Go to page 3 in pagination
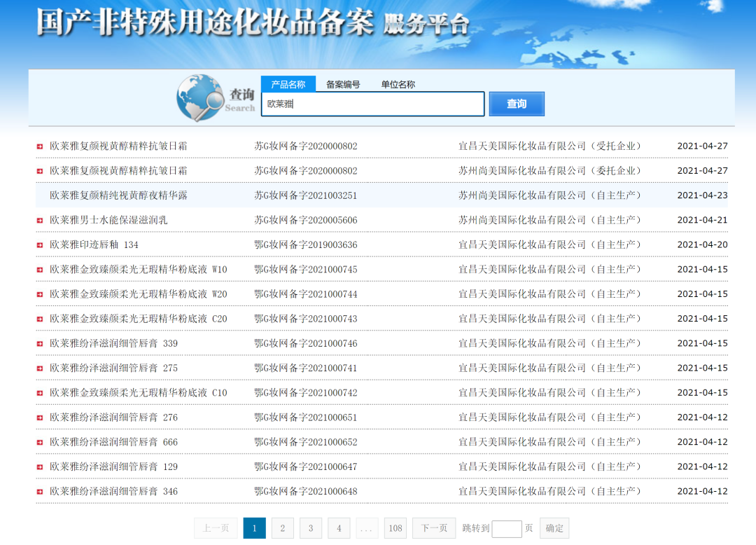The height and width of the screenshot is (545, 756). pyautogui.click(x=311, y=528)
